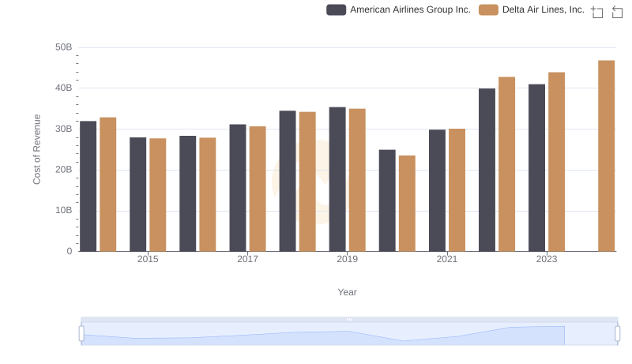This screenshot has width=632, height=364.
Task: Click the 20B y-axis label
Action: tap(64, 170)
